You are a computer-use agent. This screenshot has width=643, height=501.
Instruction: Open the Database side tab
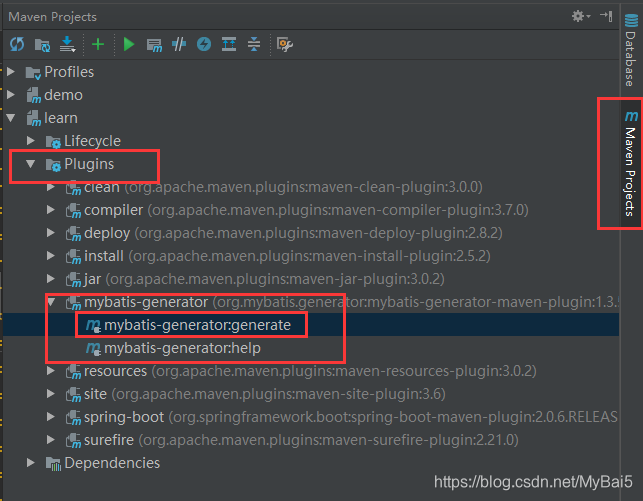631,50
